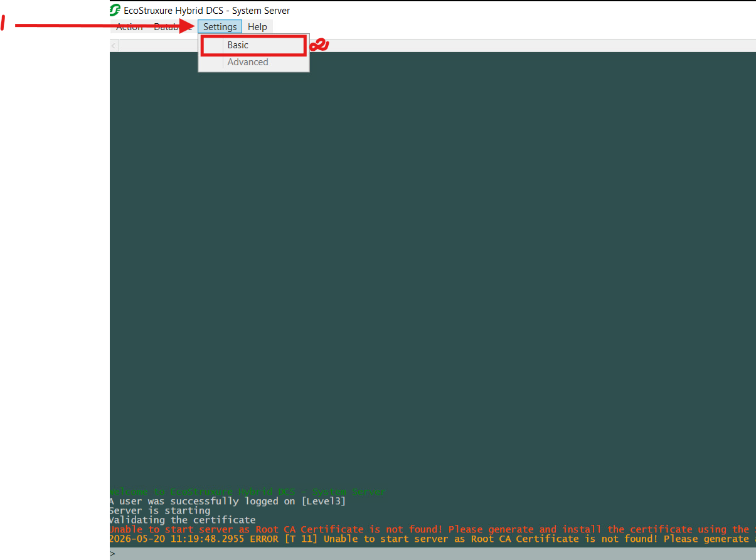Click 'A user was successfully logged on [Level3]' line

click(x=227, y=501)
